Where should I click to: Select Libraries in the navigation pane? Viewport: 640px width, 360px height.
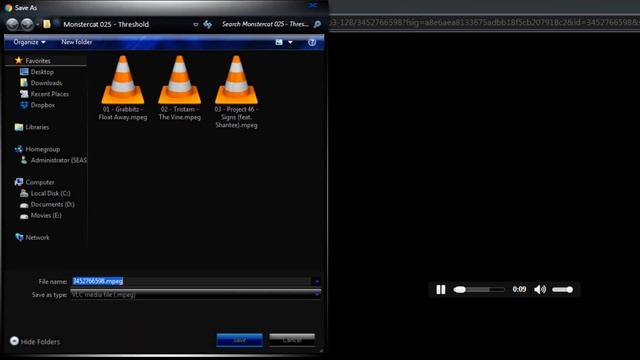click(x=37, y=127)
